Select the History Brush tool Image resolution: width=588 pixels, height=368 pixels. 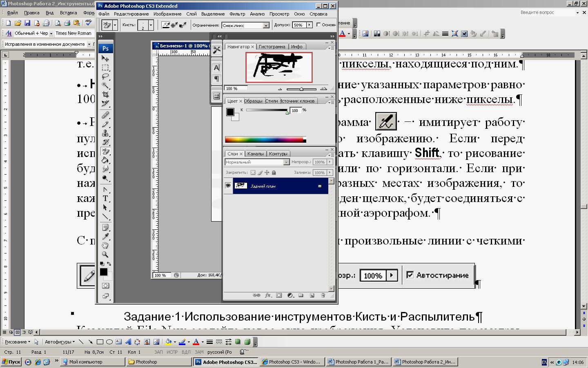[105, 142]
